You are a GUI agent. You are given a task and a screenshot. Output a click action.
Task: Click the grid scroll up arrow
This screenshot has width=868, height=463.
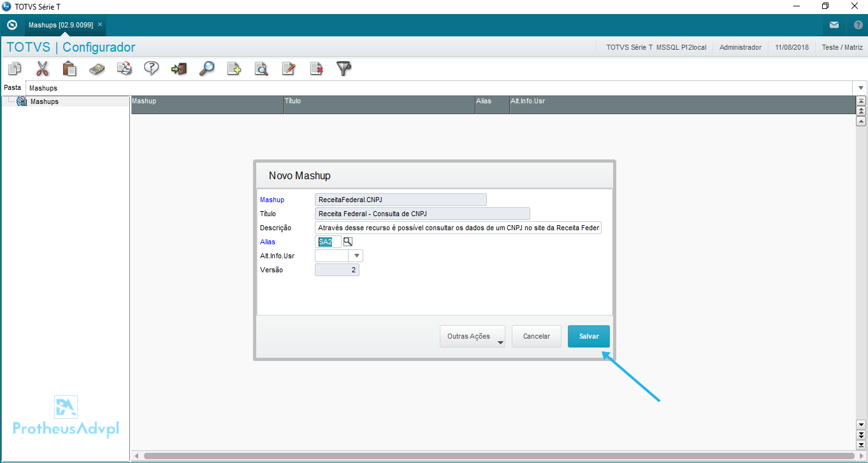point(861,121)
